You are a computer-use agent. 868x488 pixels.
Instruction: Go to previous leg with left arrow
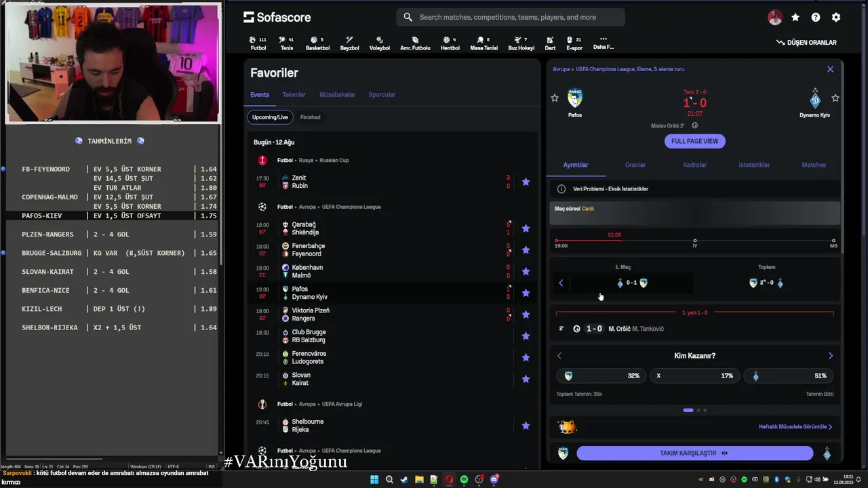561,283
